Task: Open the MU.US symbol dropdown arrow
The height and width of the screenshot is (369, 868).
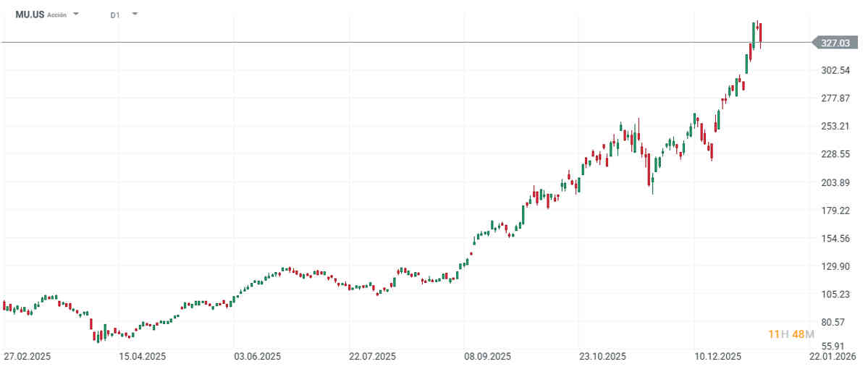Action: [x=76, y=14]
